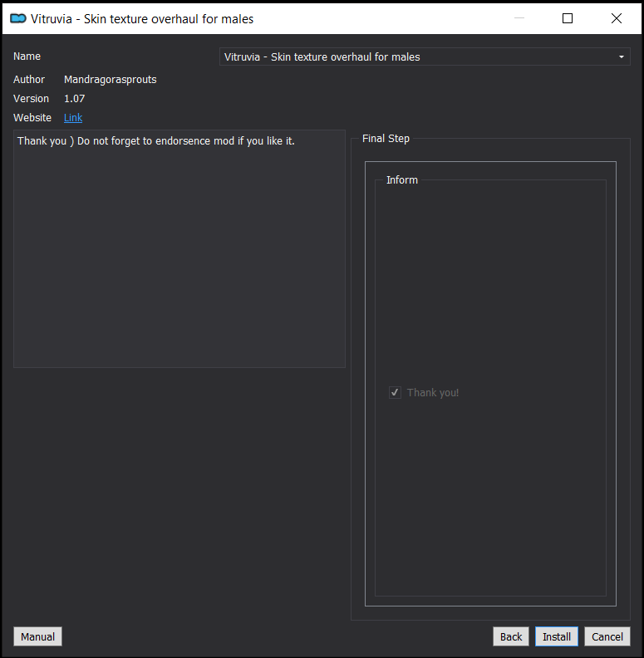Click the version number 1.07

(74, 99)
